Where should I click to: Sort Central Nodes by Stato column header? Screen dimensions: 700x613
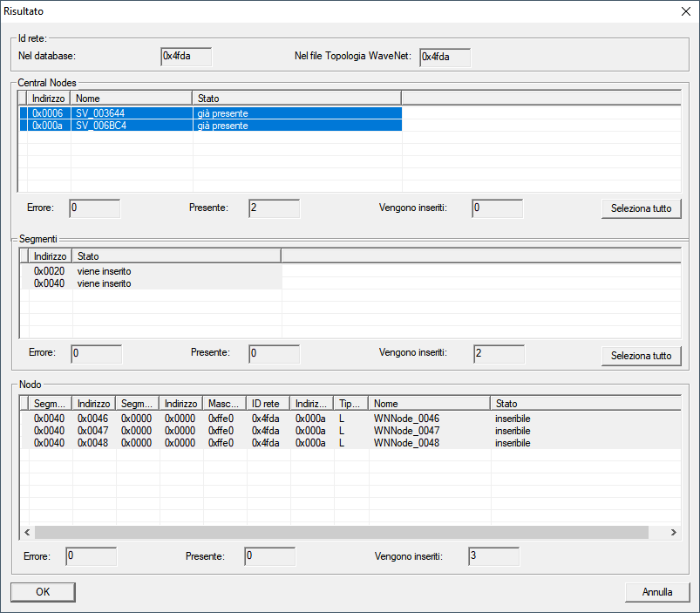[x=296, y=98]
